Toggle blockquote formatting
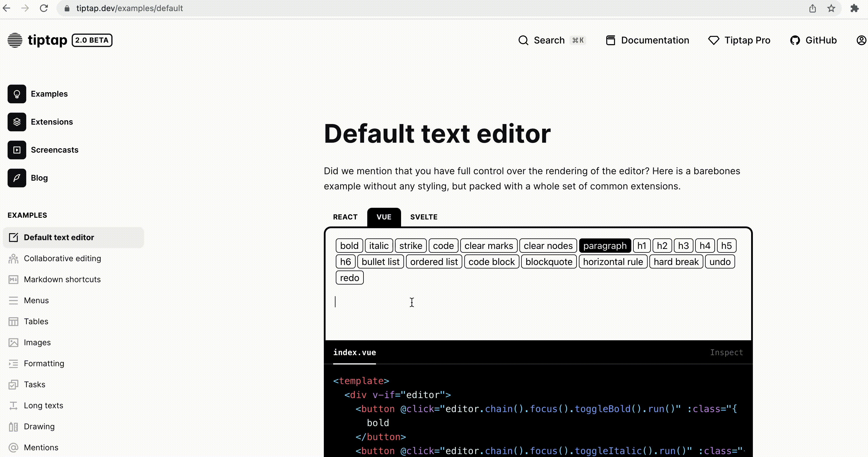Screen dimensions: 868x457 [x=549, y=261]
